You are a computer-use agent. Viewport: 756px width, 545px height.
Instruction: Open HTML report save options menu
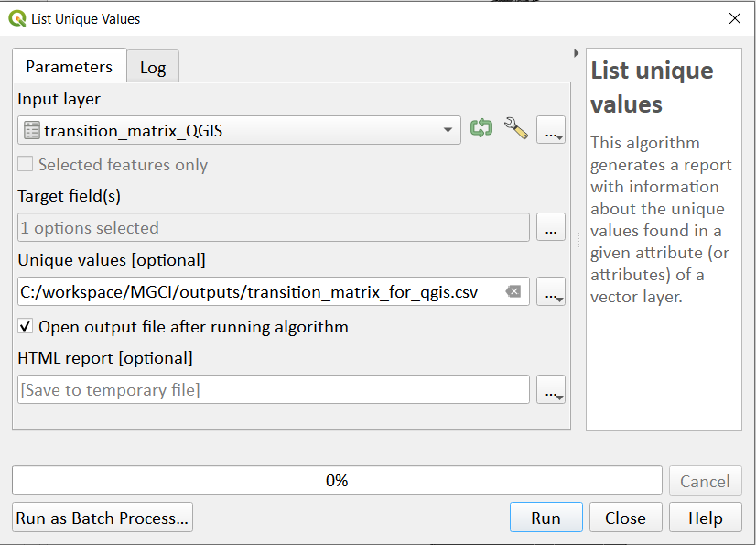(551, 389)
